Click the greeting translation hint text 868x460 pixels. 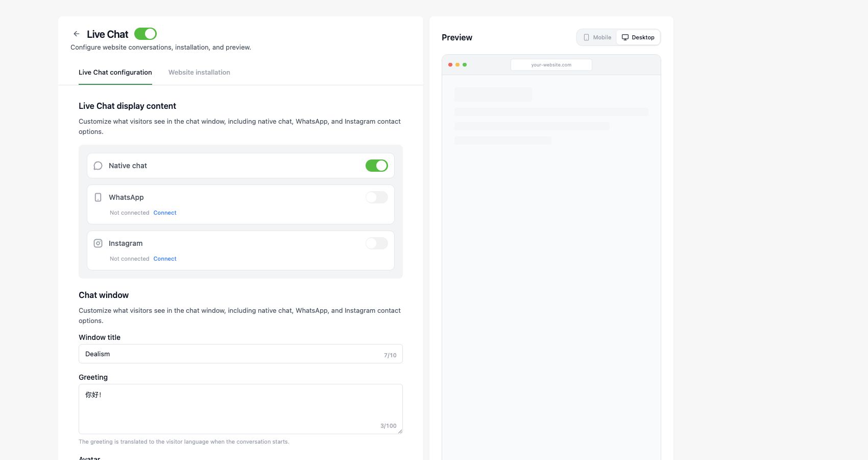(x=184, y=442)
